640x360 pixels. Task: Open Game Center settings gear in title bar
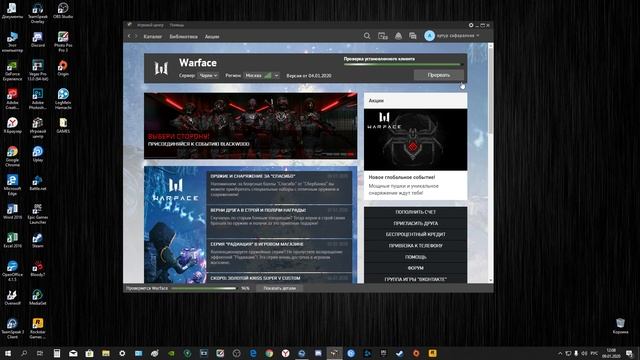[471, 25]
